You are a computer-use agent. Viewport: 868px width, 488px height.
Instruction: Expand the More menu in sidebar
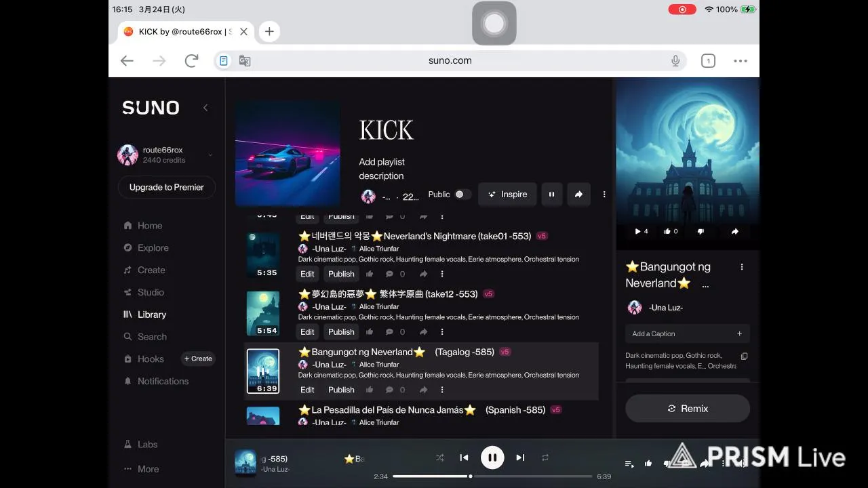pos(142,469)
